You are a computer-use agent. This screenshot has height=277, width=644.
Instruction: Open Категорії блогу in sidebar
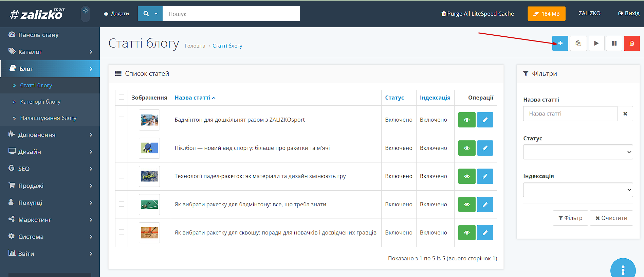tap(40, 102)
